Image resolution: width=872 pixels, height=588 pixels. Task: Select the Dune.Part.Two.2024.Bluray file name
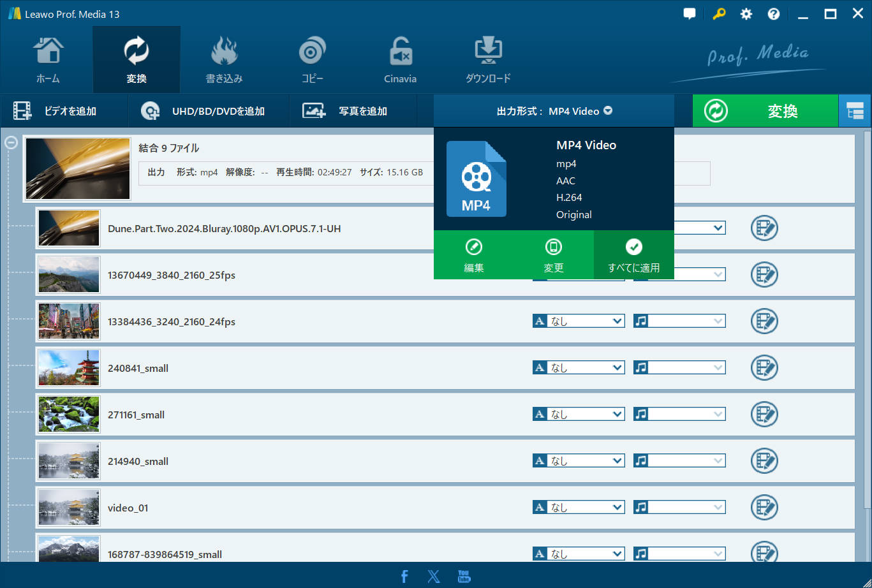pos(225,228)
